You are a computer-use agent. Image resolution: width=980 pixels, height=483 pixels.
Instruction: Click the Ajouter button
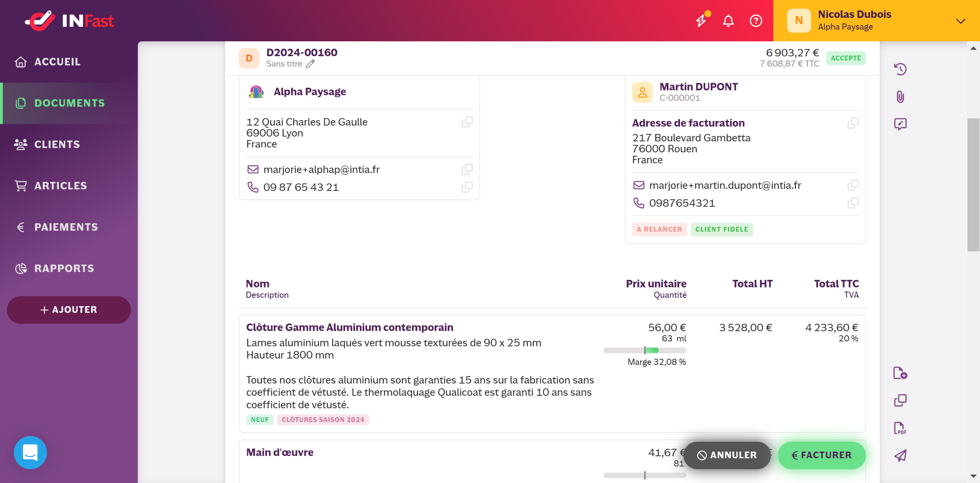(69, 310)
